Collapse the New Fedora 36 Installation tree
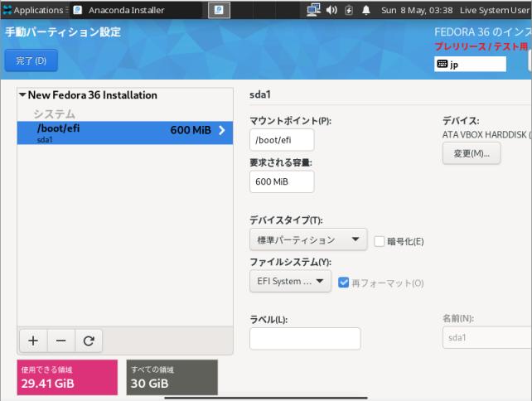 click(x=22, y=94)
